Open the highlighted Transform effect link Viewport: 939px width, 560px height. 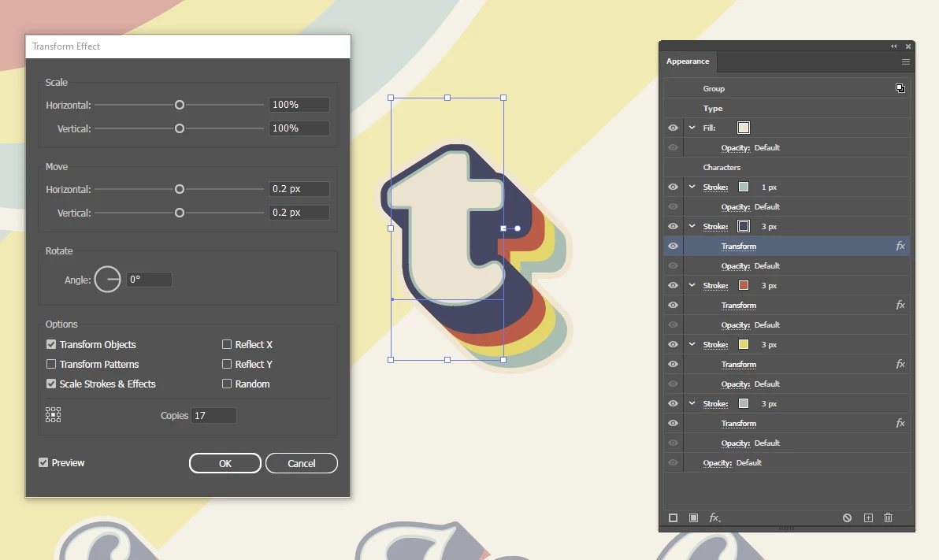738,247
